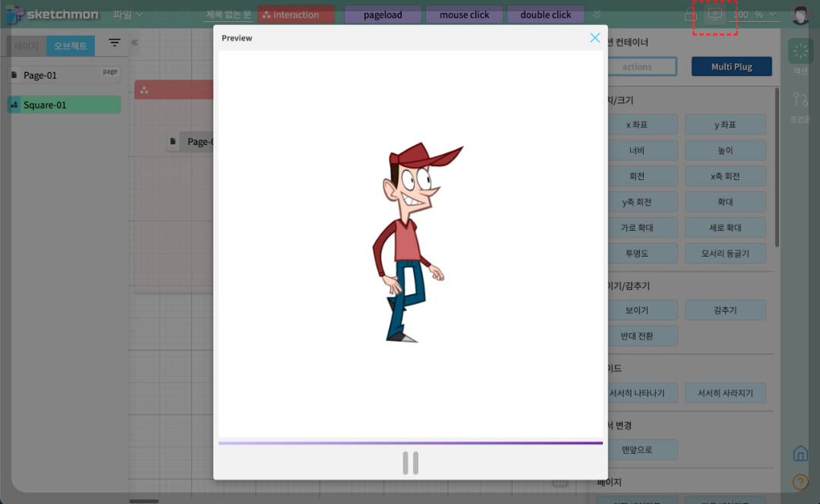Image resolution: width=820 pixels, height=504 pixels.
Task: Add the x축 회전 action
Action: pyautogui.click(x=725, y=175)
